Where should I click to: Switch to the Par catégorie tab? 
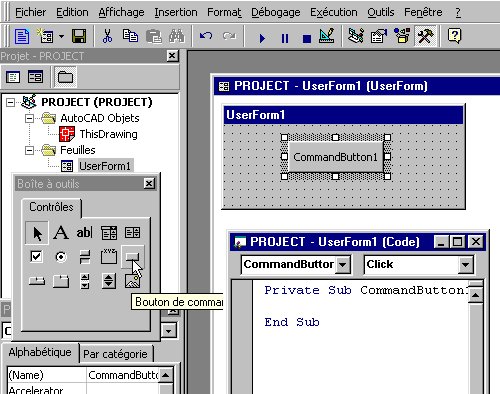[115, 354]
